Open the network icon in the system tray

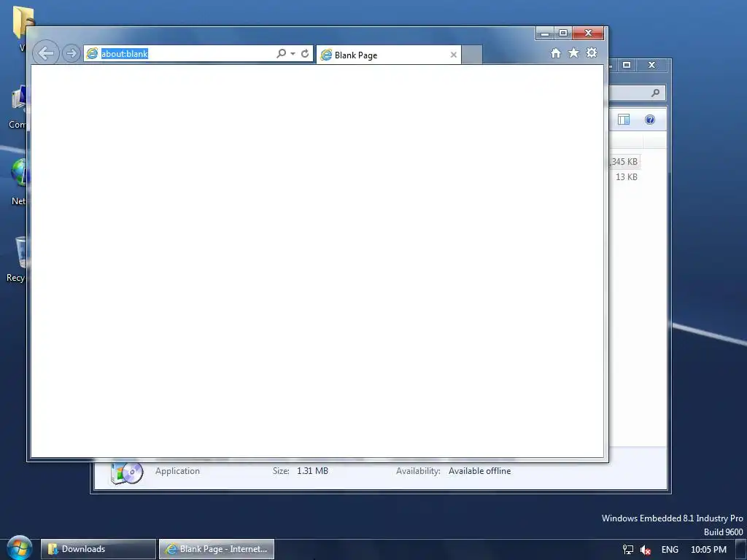click(x=628, y=550)
